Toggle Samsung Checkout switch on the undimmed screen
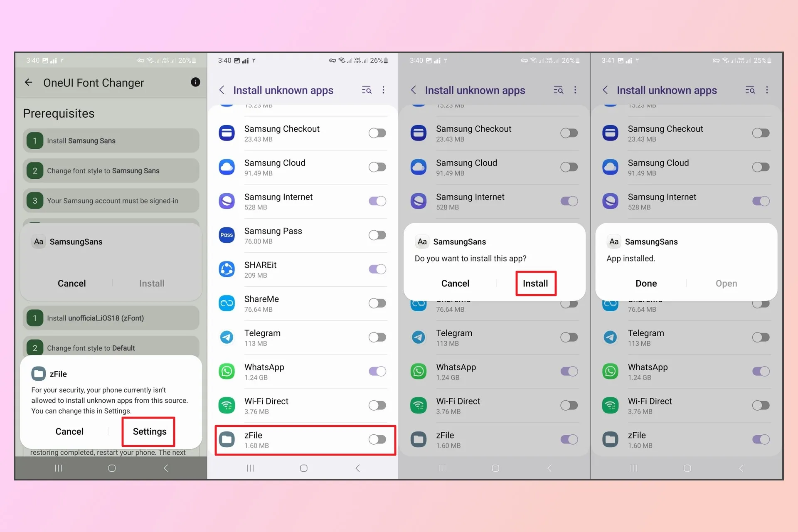 [377, 133]
